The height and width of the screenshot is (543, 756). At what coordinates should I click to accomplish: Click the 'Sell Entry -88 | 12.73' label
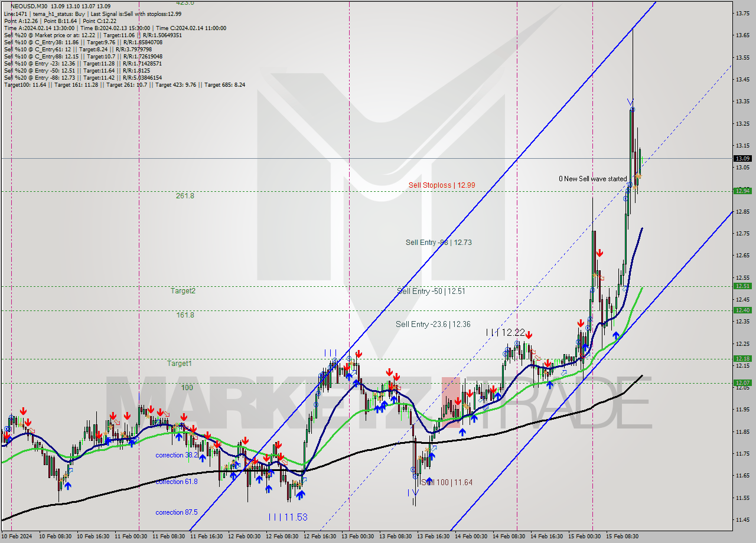pyautogui.click(x=438, y=243)
